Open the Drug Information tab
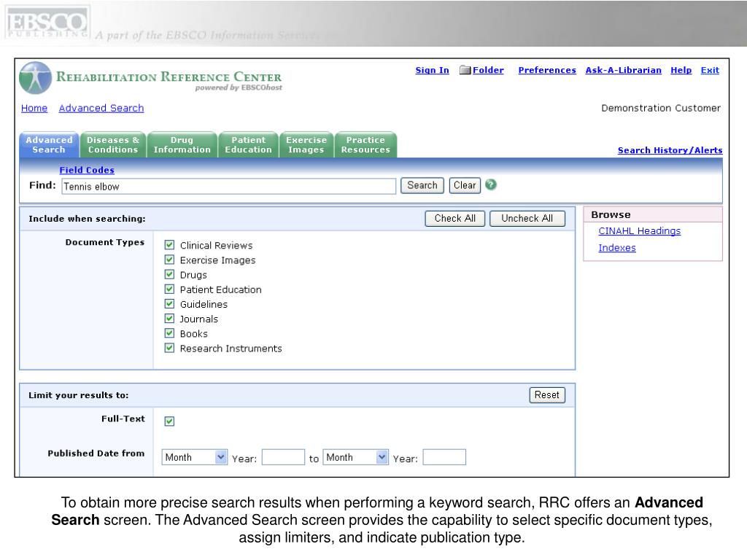Image resolution: width=747 pixels, height=560 pixels. coord(182,145)
